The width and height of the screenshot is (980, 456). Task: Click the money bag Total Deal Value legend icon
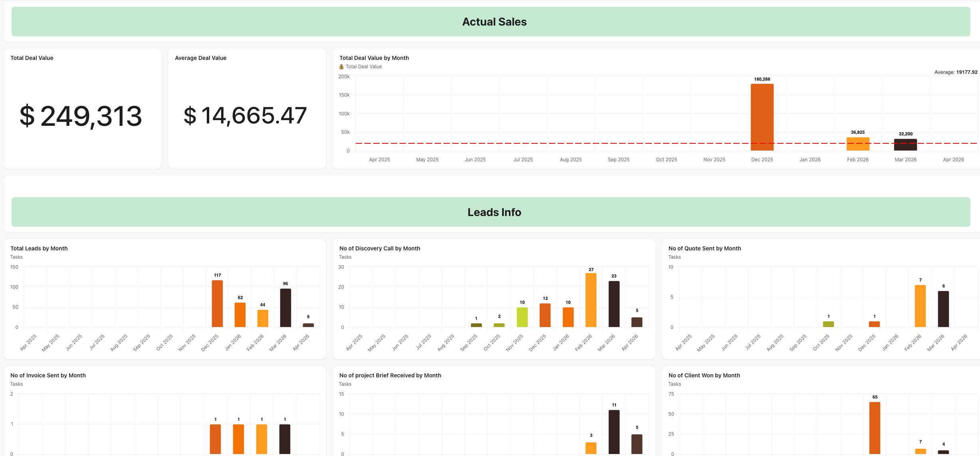(x=341, y=67)
